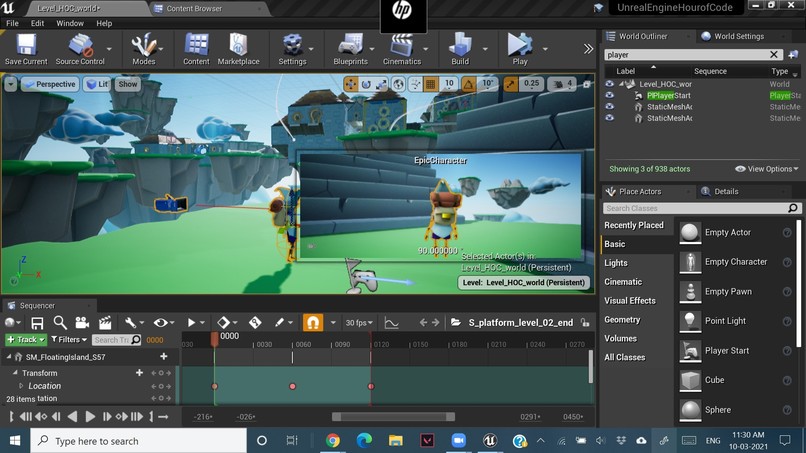Open viewport options dropdown arrow
Viewport: 806px width, 453px height.
[x=11, y=84]
